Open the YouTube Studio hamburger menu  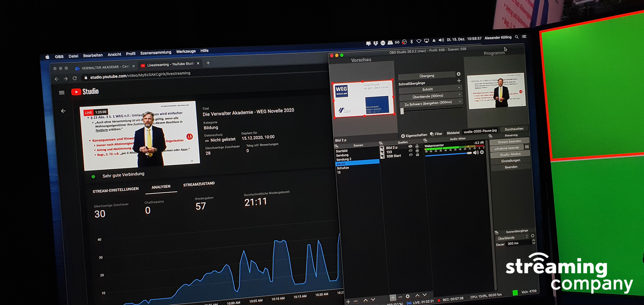[x=62, y=93]
